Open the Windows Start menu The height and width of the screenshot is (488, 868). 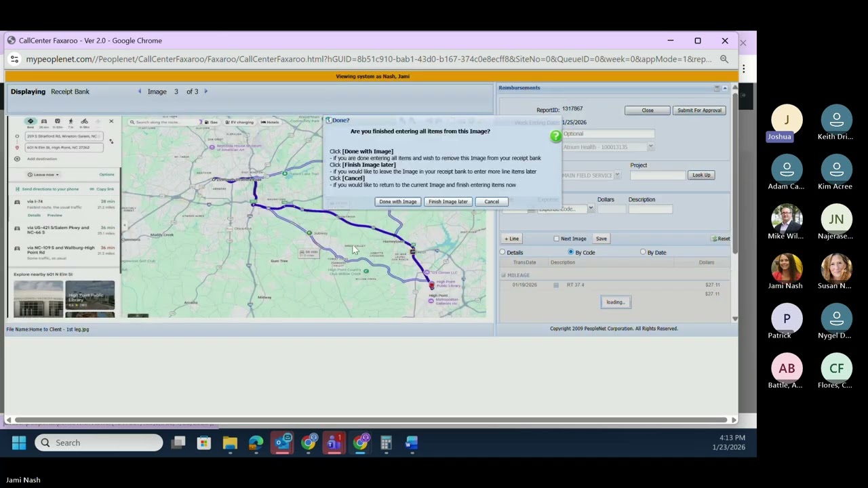(x=19, y=443)
